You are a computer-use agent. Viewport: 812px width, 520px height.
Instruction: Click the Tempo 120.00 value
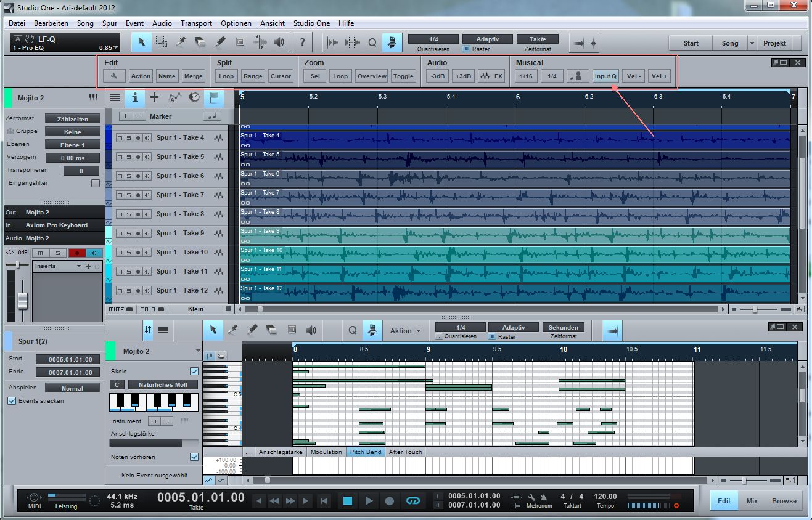(605, 497)
